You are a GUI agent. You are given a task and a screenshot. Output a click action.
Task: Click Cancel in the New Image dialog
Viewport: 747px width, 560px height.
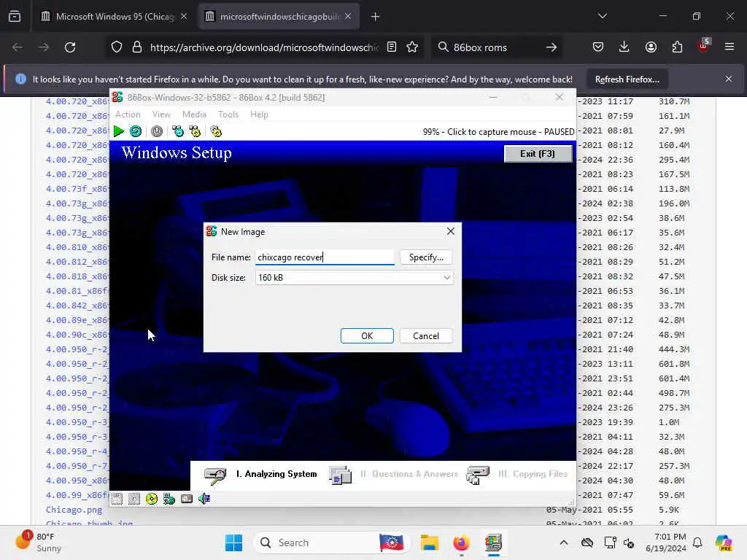(426, 335)
